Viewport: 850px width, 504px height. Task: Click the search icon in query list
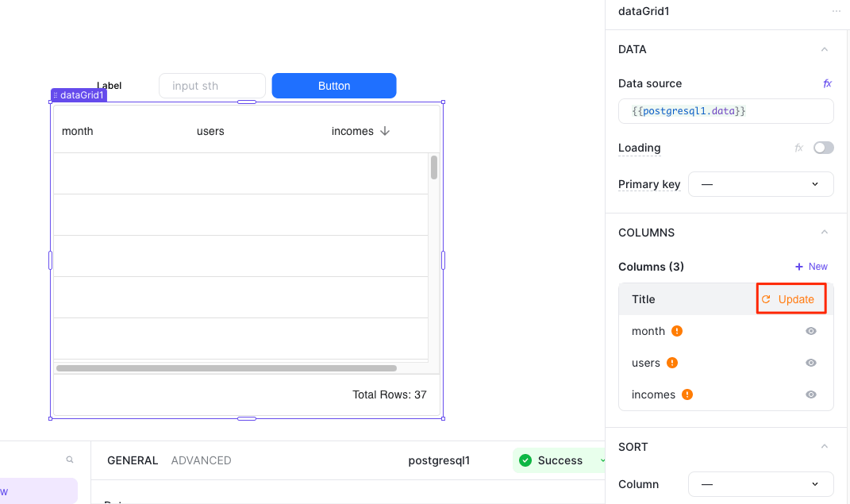click(70, 460)
